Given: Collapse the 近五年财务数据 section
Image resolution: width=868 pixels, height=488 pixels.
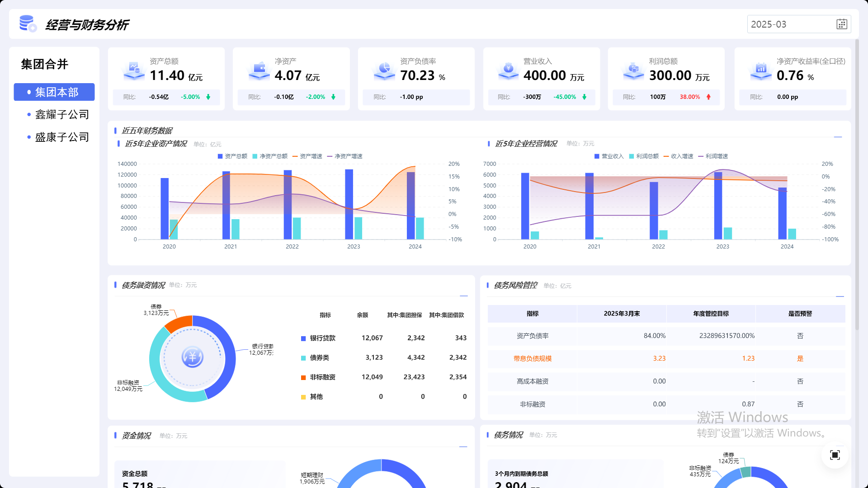Looking at the screenshot, I should click(x=838, y=136).
